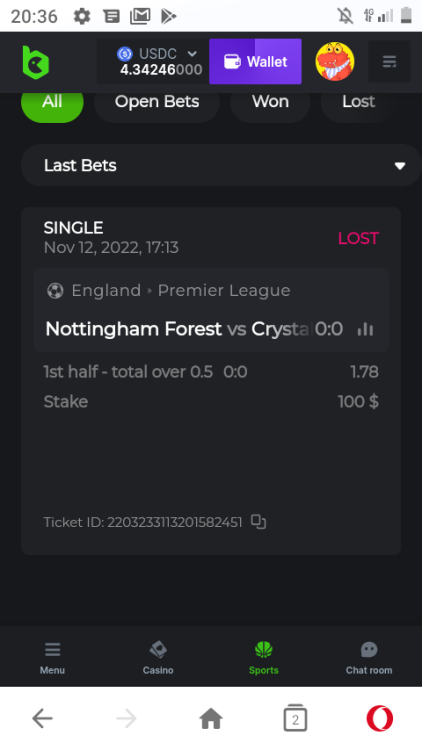Click the purple Wallet button
Image resolution: width=422 pixels, height=750 pixels.
(255, 62)
